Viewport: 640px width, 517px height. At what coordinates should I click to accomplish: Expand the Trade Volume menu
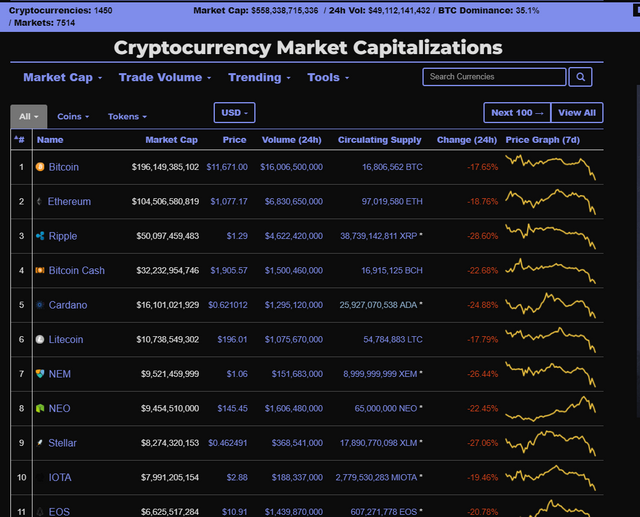165,77
